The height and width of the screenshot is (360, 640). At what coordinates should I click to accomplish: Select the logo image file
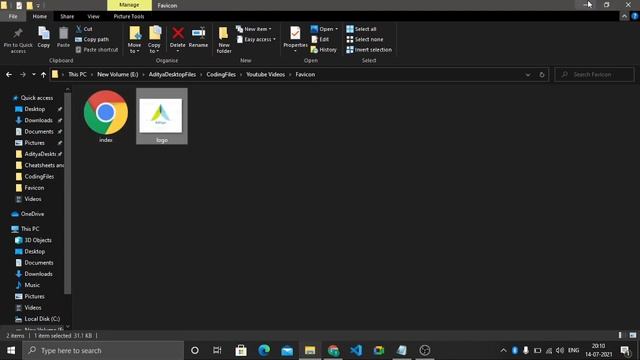coord(162,116)
